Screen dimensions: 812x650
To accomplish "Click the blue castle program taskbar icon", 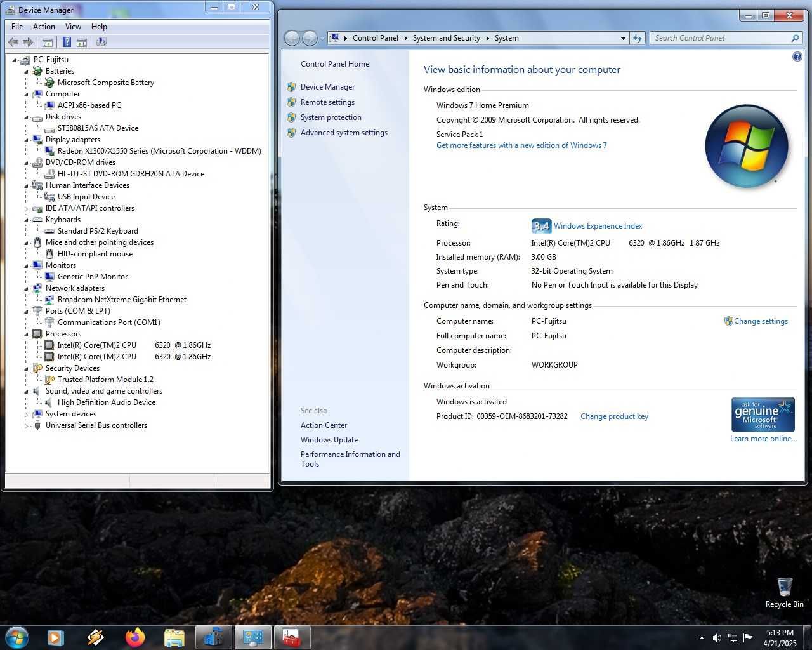I will coord(214,637).
